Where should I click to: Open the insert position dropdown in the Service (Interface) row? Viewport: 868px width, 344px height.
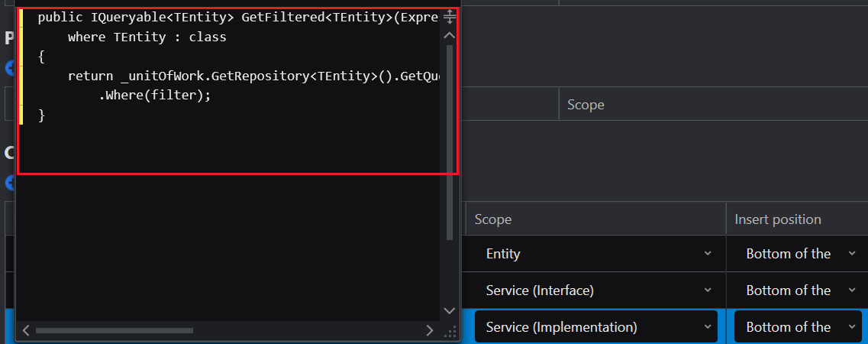click(x=798, y=290)
